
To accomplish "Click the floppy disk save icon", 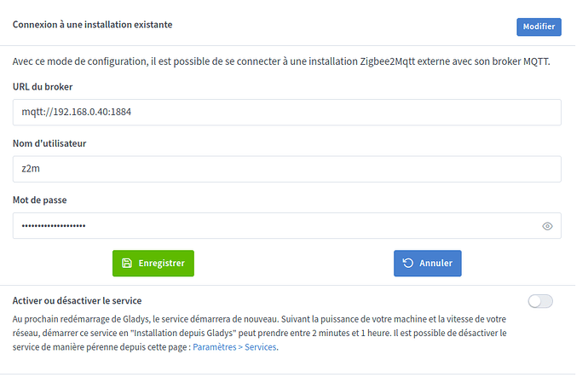I will click(x=126, y=264).
